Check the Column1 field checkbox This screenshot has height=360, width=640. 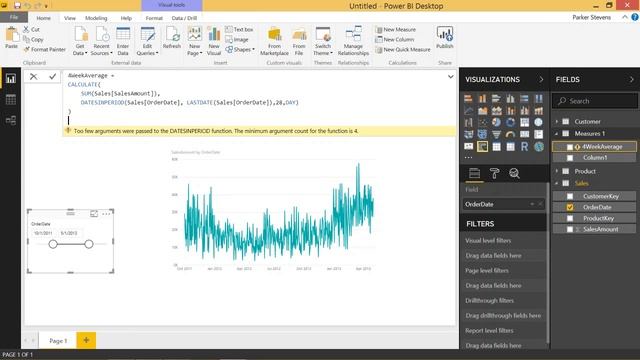pyautogui.click(x=570, y=158)
